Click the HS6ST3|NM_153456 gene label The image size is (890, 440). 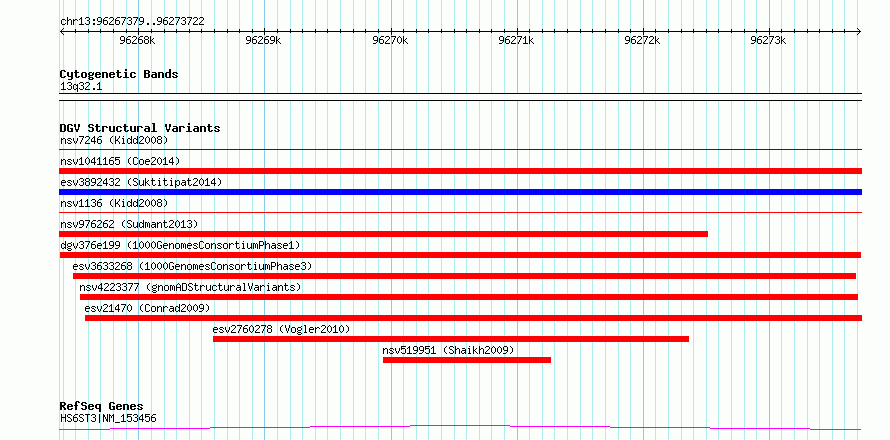coord(108,419)
